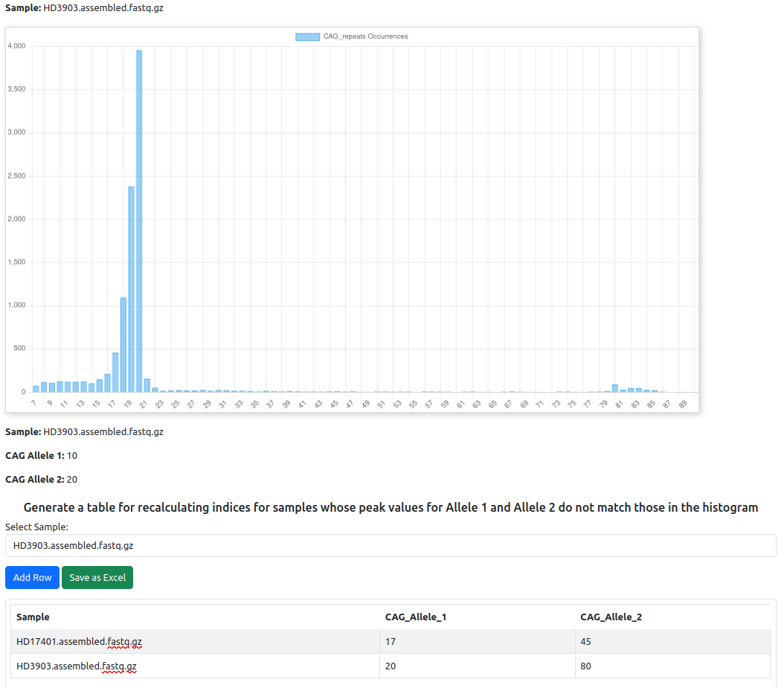The height and width of the screenshot is (688, 784).
Task: Click the CAG_repeats Occurrences legend label
Action: point(365,36)
